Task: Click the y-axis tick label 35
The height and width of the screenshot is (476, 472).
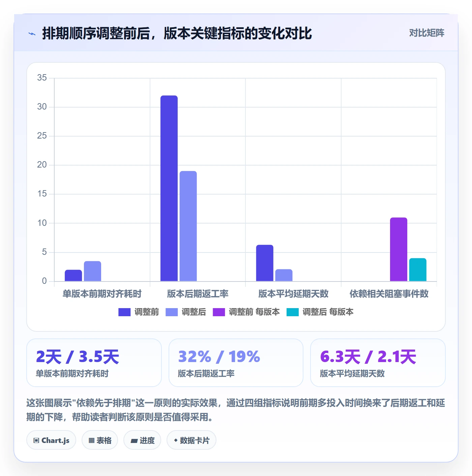Action: click(x=42, y=78)
